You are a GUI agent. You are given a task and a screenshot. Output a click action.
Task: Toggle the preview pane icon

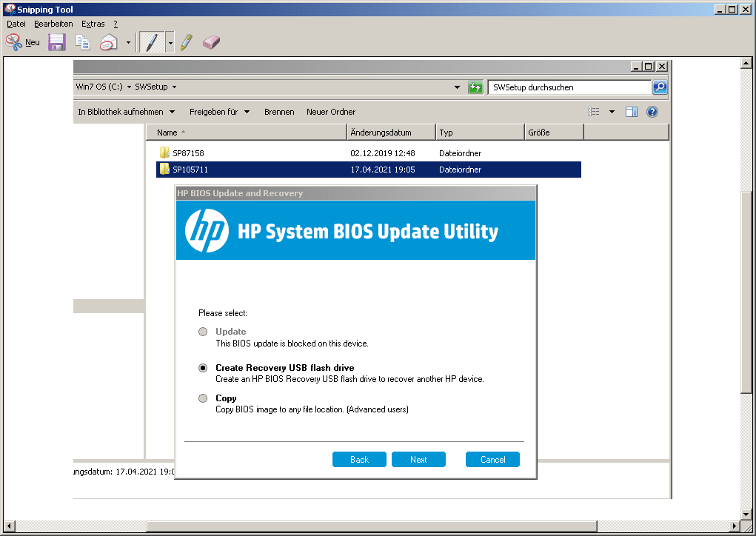[632, 112]
